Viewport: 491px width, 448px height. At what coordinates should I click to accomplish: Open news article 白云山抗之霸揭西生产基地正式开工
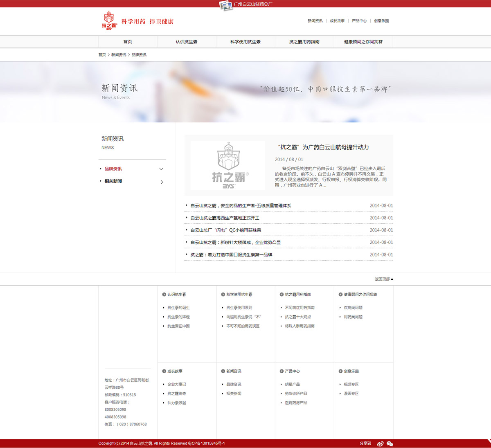click(225, 218)
